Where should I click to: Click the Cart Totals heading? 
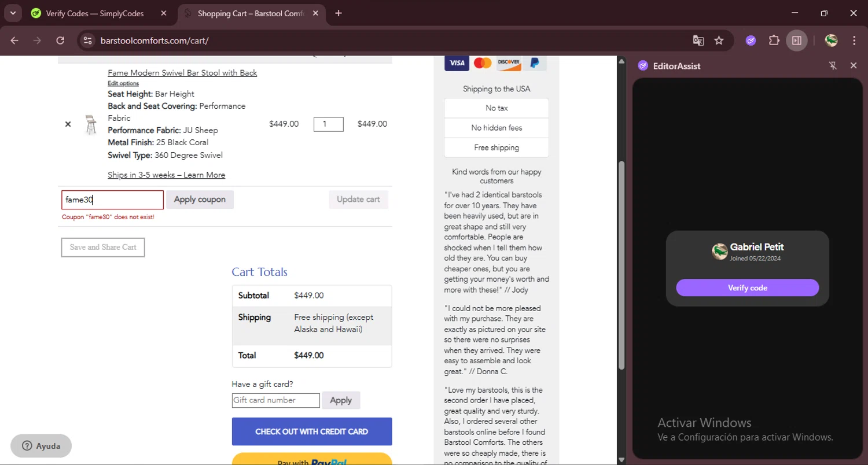coord(259,272)
